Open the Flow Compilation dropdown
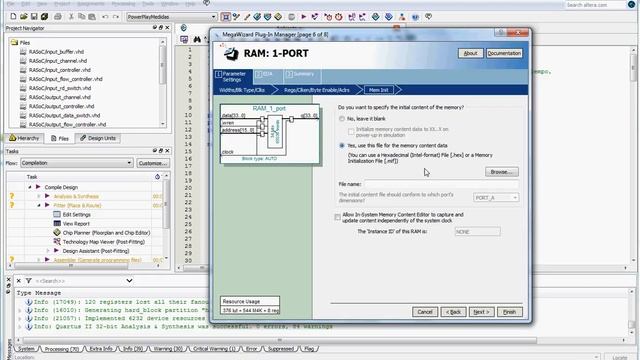The height and width of the screenshot is (360, 640). coord(77,163)
